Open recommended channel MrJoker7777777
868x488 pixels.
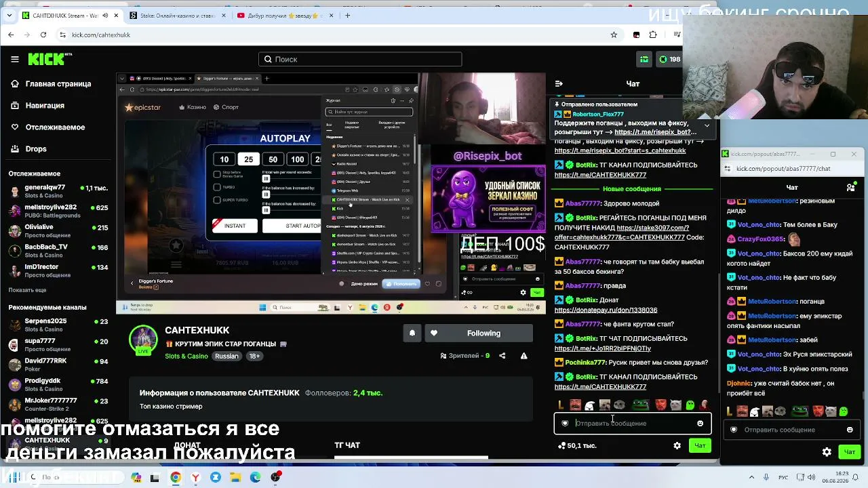[x=58, y=405]
